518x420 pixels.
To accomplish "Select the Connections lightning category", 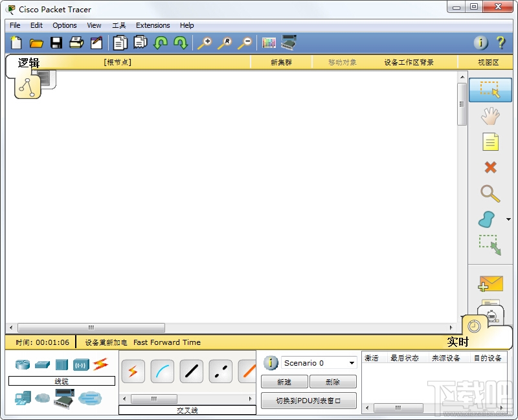I will (101, 364).
